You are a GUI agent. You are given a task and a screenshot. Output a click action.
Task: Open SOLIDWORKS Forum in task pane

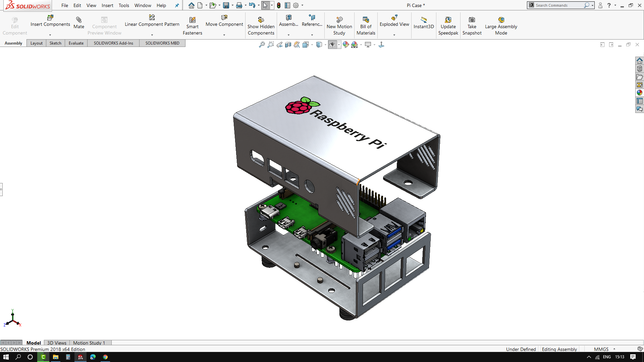639,109
